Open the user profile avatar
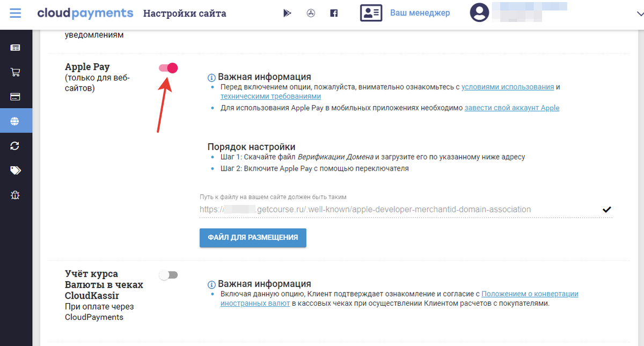Image resolution: width=644 pixels, height=346 pixels. pyautogui.click(x=479, y=13)
